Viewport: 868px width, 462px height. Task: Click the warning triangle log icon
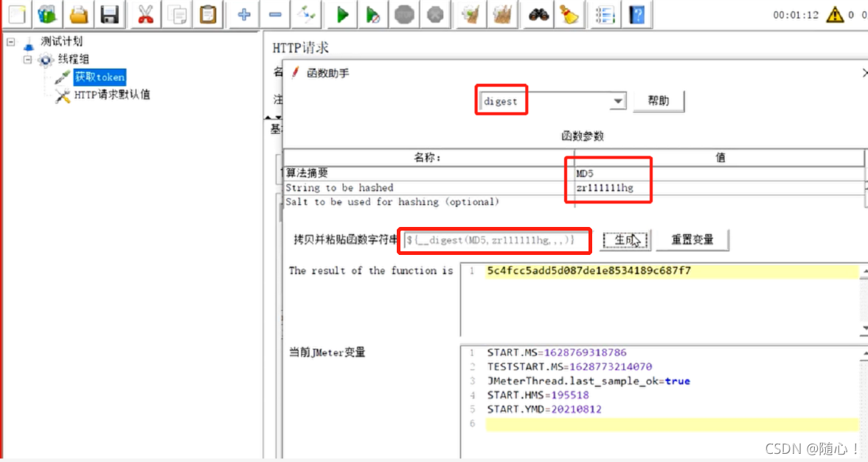click(834, 15)
